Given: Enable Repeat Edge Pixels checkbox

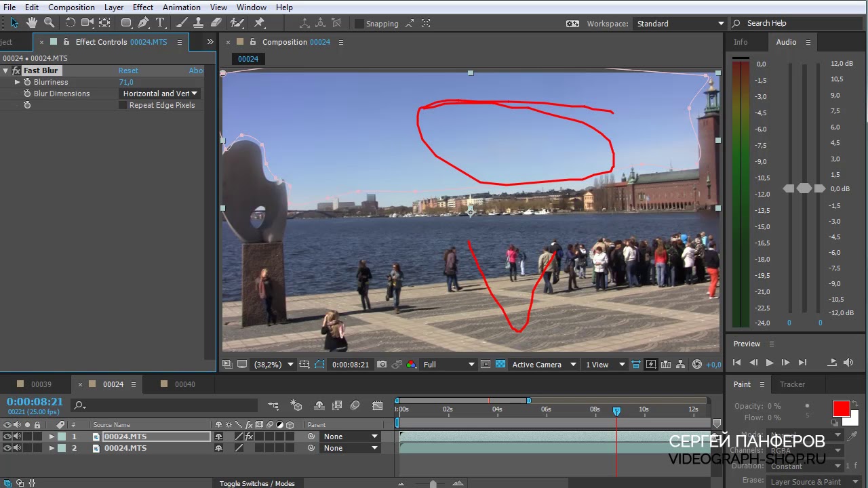Looking at the screenshot, I should pyautogui.click(x=123, y=106).
